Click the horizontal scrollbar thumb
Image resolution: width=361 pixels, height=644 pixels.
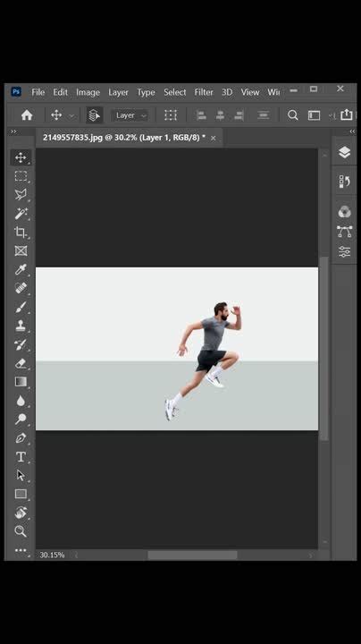(192, 555)
